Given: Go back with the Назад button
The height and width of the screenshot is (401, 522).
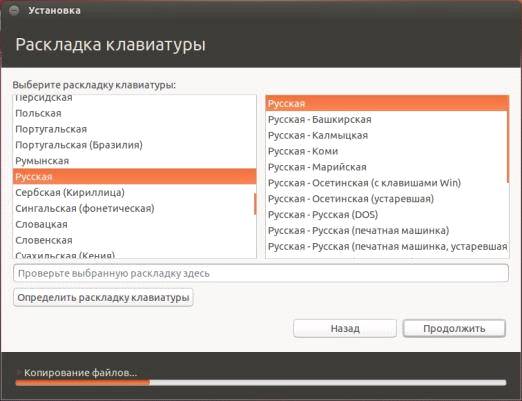Looking at the screenshot, I should click(x=345, y=328).
